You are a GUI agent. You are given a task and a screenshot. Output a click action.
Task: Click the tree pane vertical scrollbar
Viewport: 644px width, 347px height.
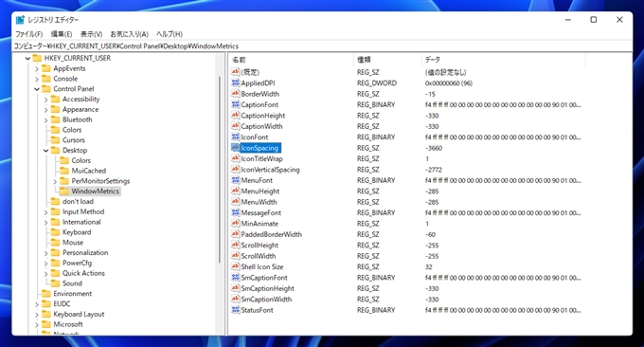[220, 170]
